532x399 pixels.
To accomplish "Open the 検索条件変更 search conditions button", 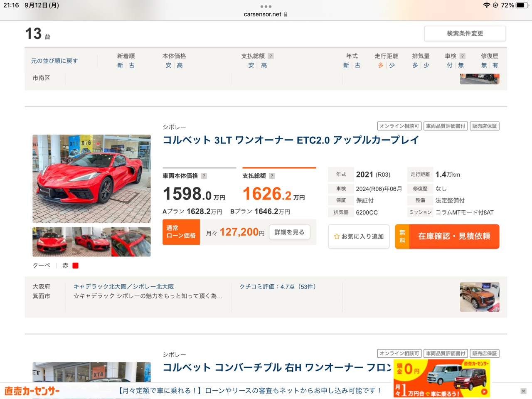I will (x=465, y=33).
